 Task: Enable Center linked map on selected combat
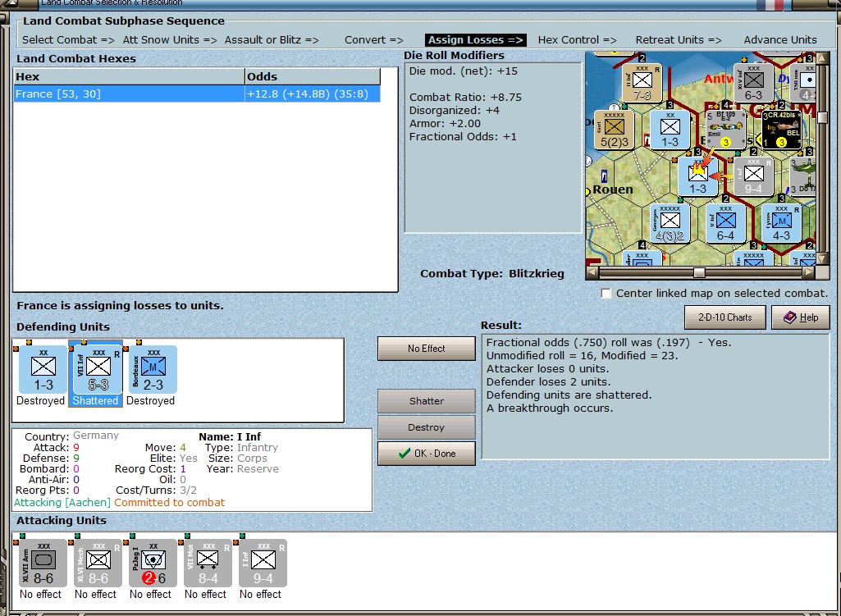click(x=606, y=294)
